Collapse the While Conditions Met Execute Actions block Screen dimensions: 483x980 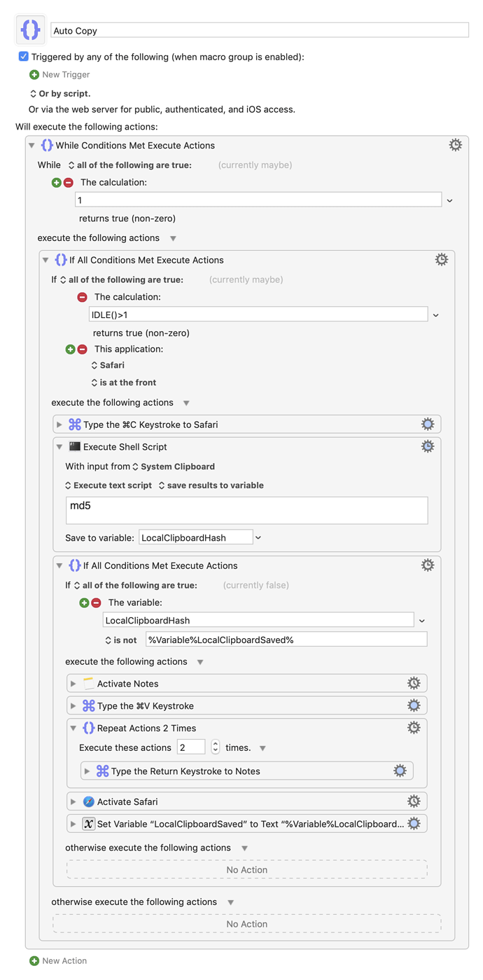[x=31, y=146]
